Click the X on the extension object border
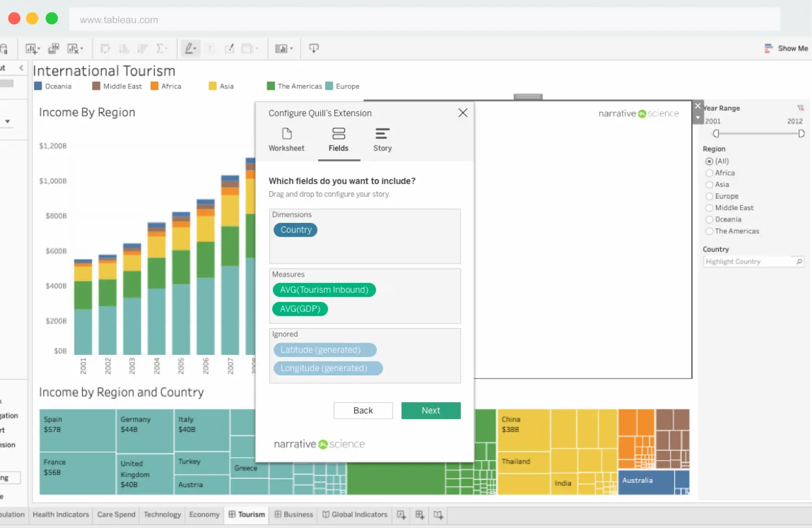 point(697,106)
